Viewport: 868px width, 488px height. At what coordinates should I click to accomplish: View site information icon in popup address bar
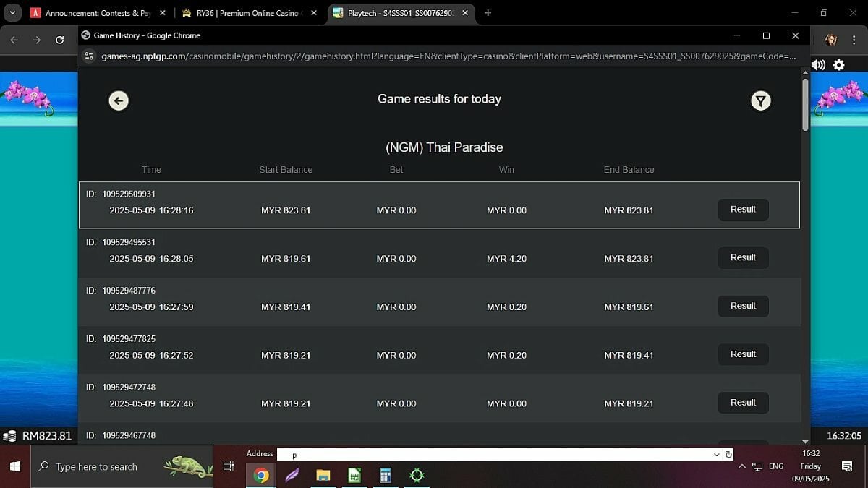pyautogui.click(x=89, y=56)
